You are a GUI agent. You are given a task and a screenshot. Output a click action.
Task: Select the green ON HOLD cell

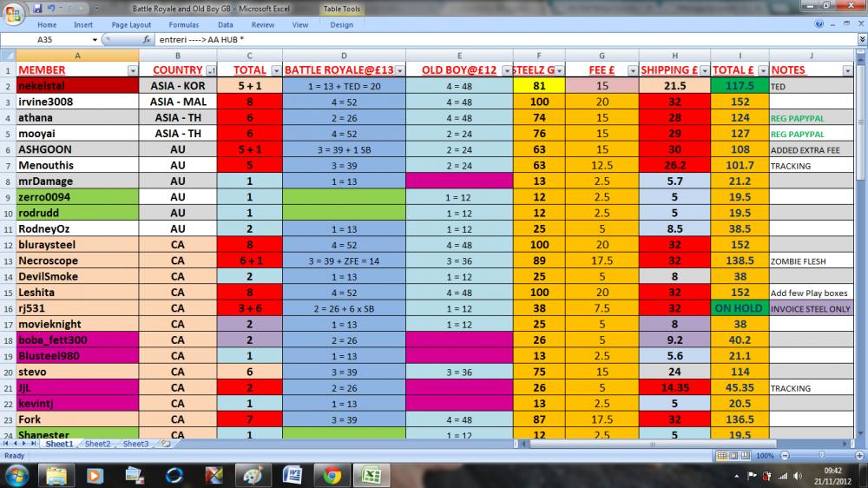point(740,308)
